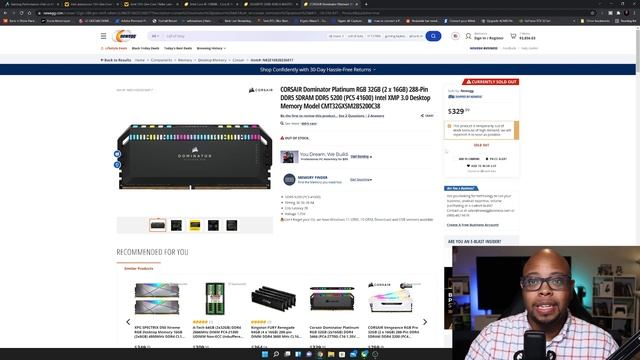The image size is (640, 360).
Task: Select the Similar Products tab
Action: [139, 269]
